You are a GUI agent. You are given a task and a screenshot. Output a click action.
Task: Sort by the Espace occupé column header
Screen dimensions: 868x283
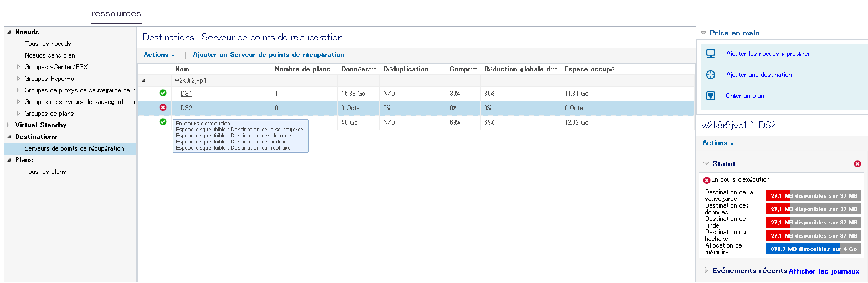[x=589, y=69]
